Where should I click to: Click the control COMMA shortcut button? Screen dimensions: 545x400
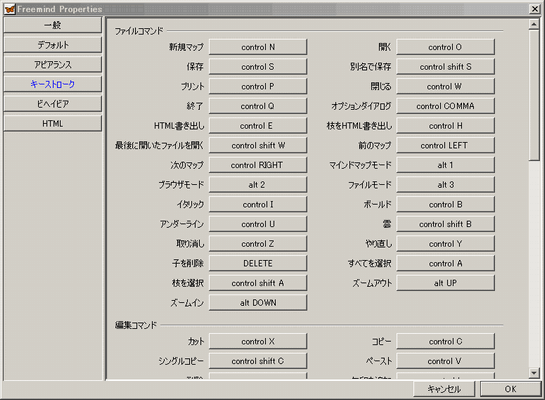click(x=445, y=106)
